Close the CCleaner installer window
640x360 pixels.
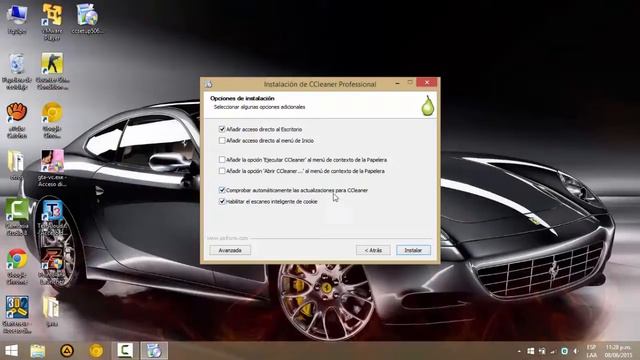(427, 83)
